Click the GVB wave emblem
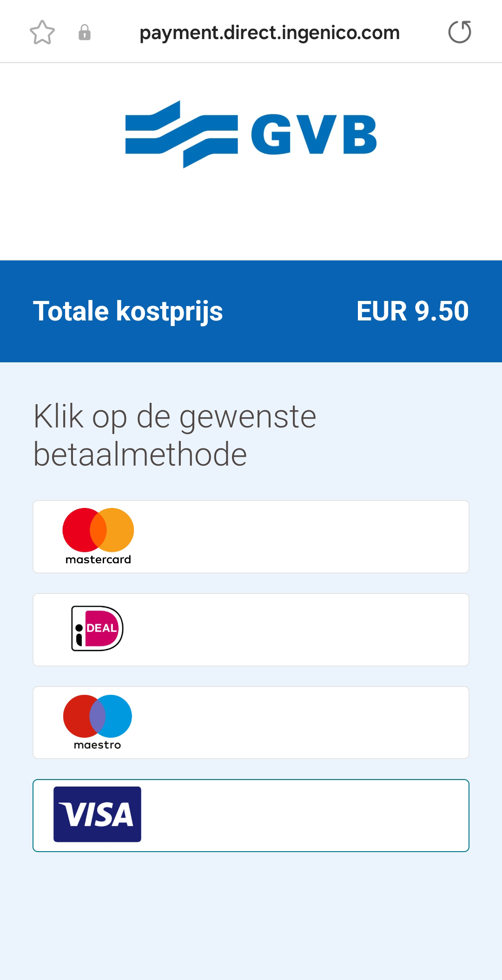 181,134
